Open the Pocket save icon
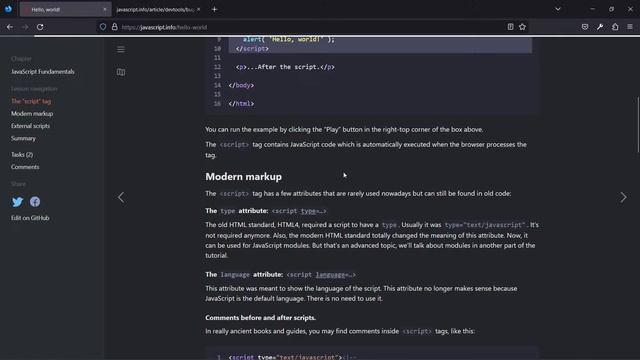 pos(585,27)
